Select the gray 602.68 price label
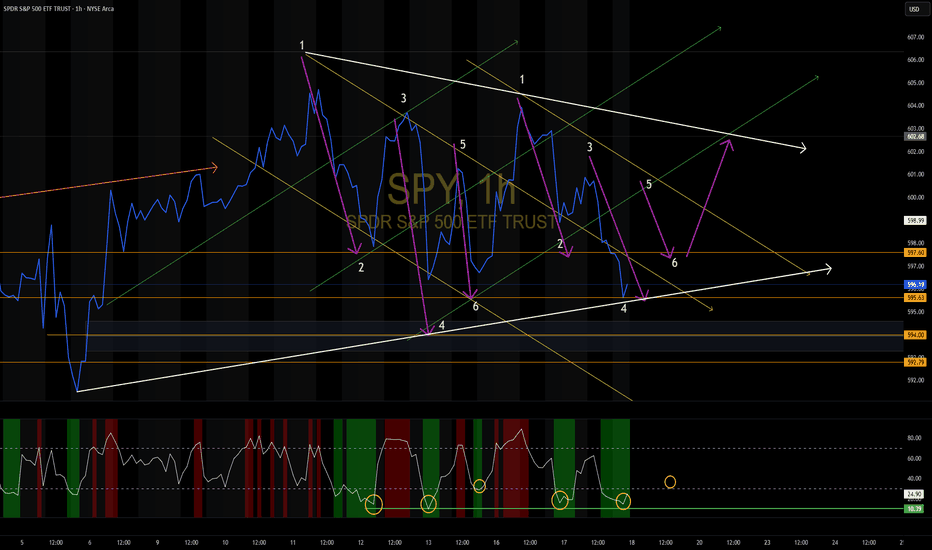This screenshot has width=932, height=550. click(x=915, y=136)
